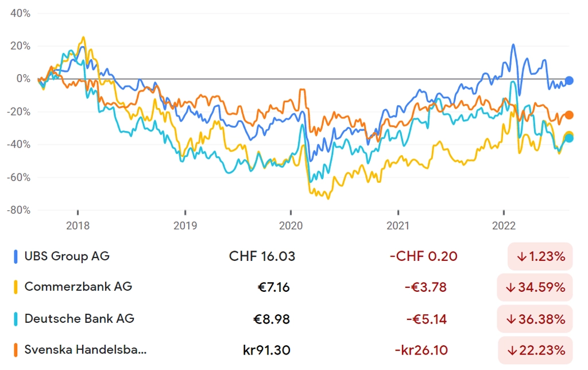Open the Commerzbank AG stock link
This screenshot has width=588, height=370.
point(78,287)
